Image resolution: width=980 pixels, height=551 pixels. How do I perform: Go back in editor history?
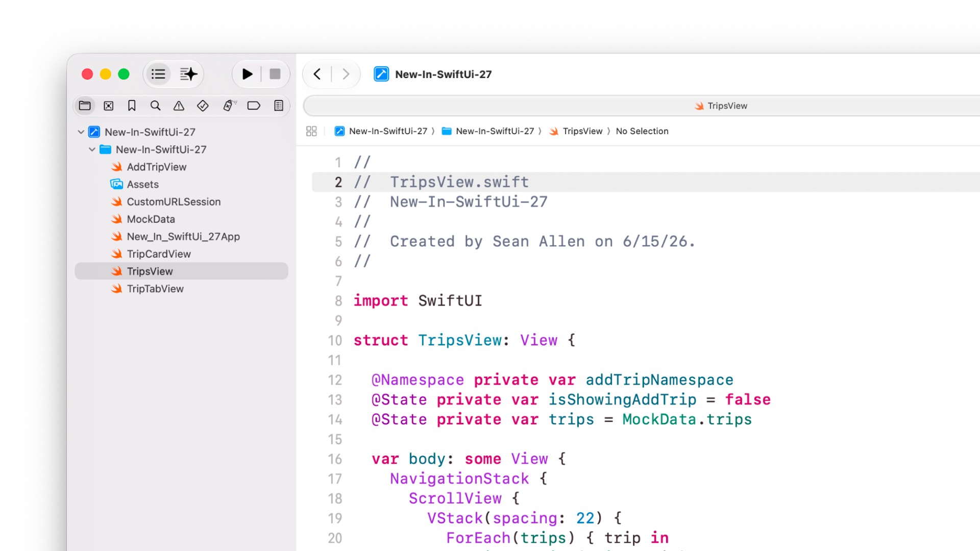click(317, 74)
